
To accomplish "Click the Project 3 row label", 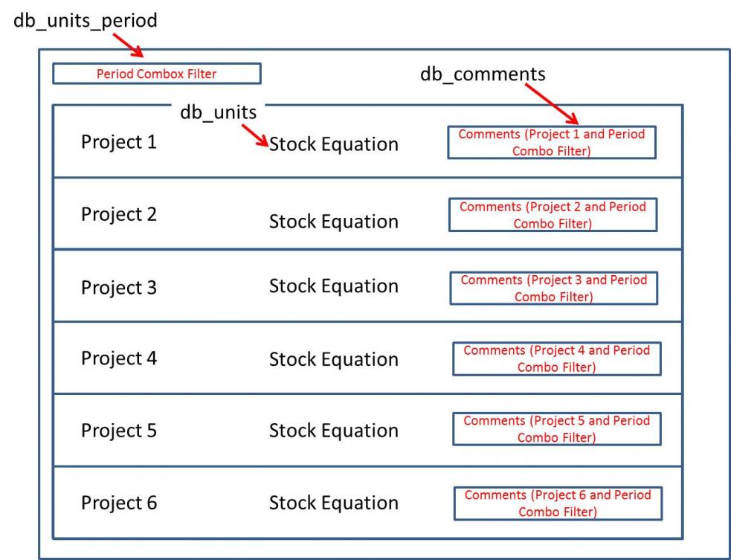I will 119,287.
